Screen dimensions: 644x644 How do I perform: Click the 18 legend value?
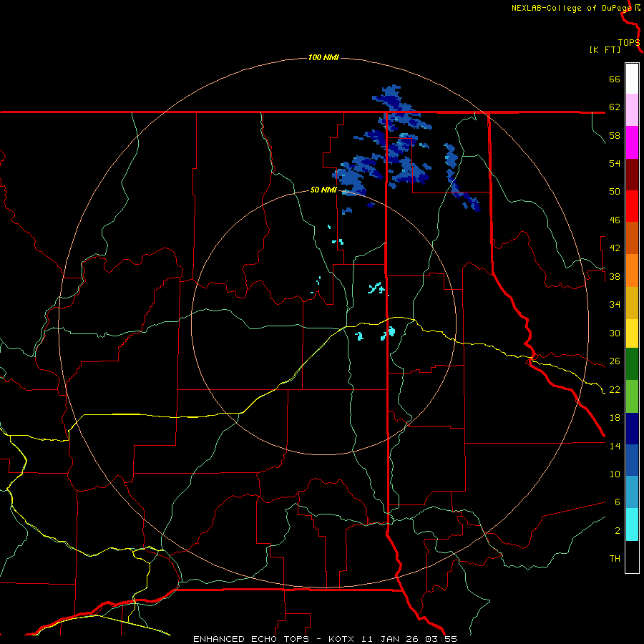coord(615,418)
